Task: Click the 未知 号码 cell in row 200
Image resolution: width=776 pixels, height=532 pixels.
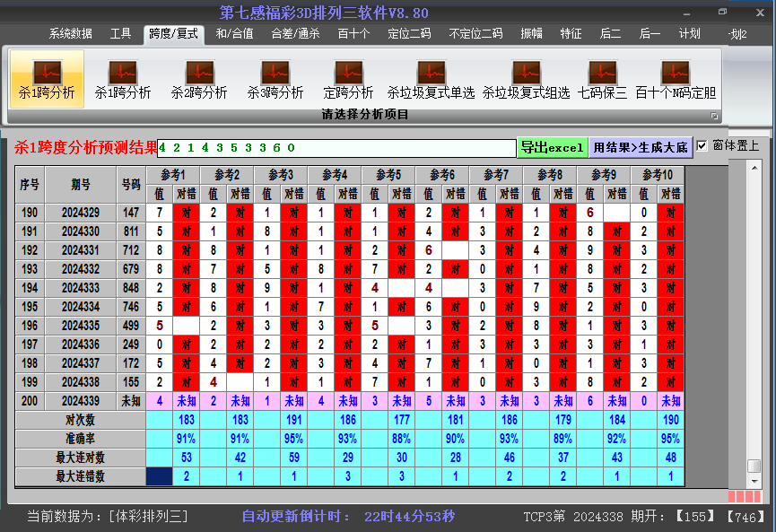Action: [x=131, y=401]
